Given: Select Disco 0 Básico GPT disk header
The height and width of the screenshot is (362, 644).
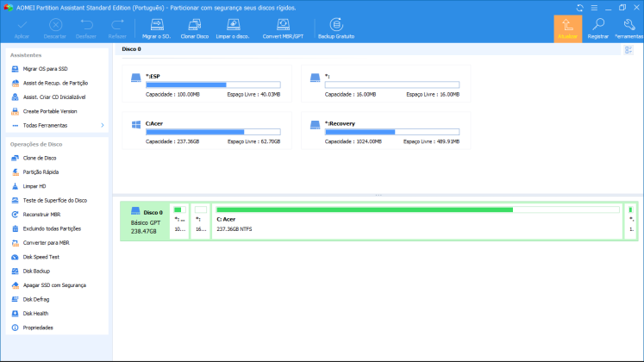Looking at the screenshot, I should click(146, 222).
